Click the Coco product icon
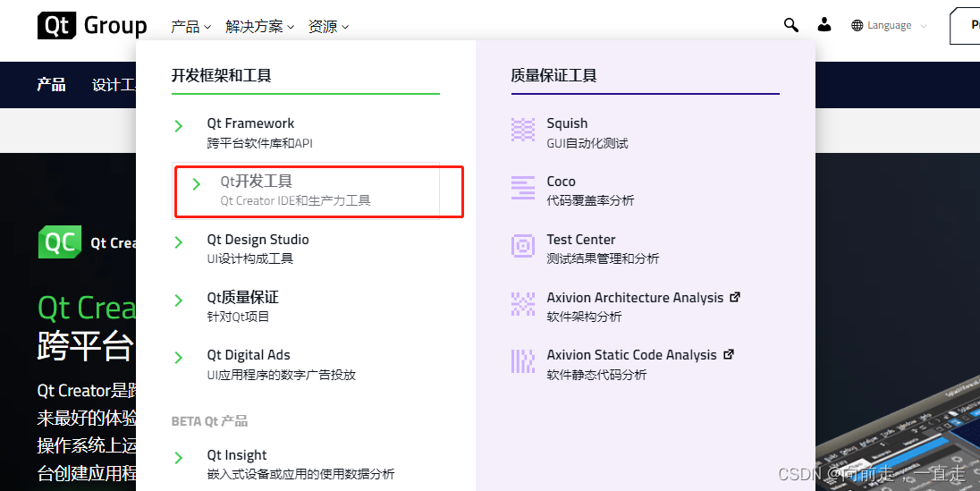This screenshot has height=491, width=980. tap(523, 188)
